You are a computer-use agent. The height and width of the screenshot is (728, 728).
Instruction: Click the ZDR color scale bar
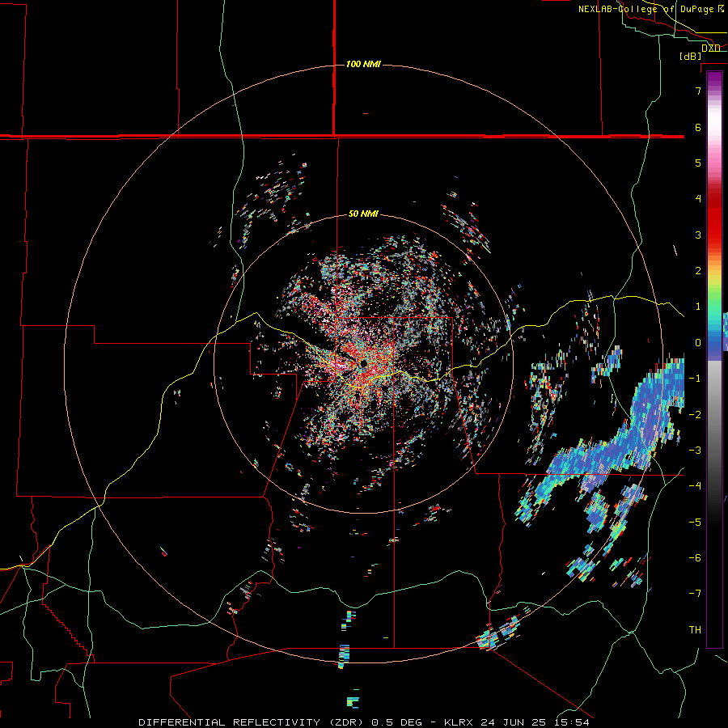click(x=714, y=359)
